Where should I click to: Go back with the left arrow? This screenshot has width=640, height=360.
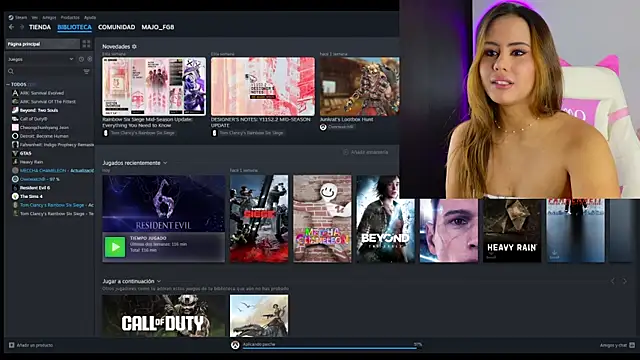click(11, 27)
